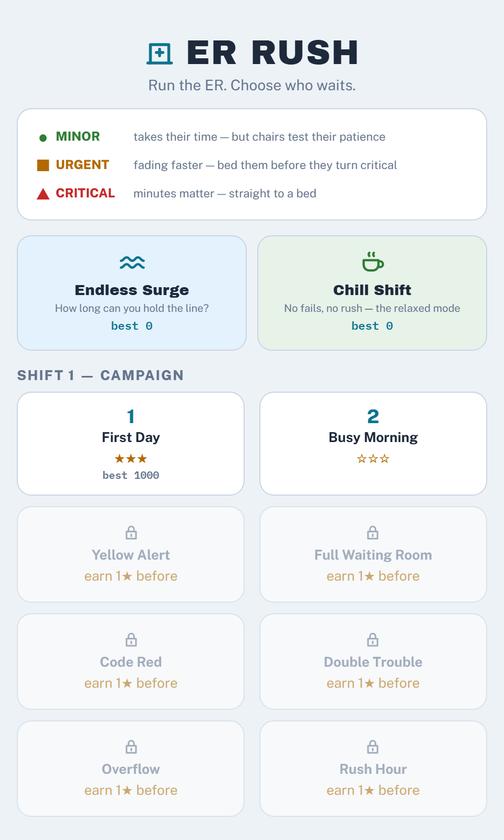
Task: Click the red CRITICAL triangle icon
Action: (x=43, y=194)
